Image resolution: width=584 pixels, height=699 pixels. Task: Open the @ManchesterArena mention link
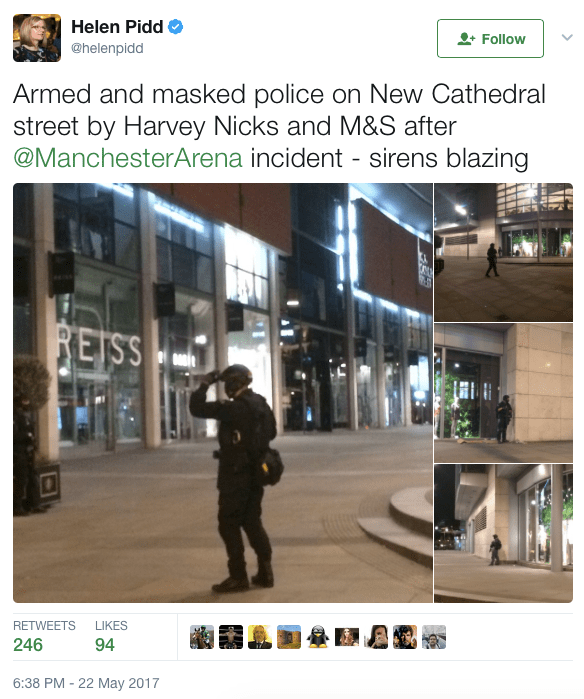pyautogui.click(x=128, y=158)
